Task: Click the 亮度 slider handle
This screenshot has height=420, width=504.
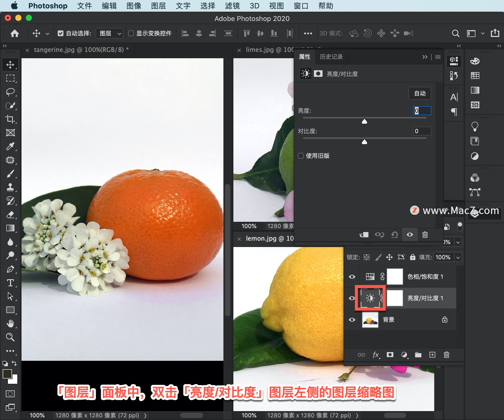Action: pos(364,121)
